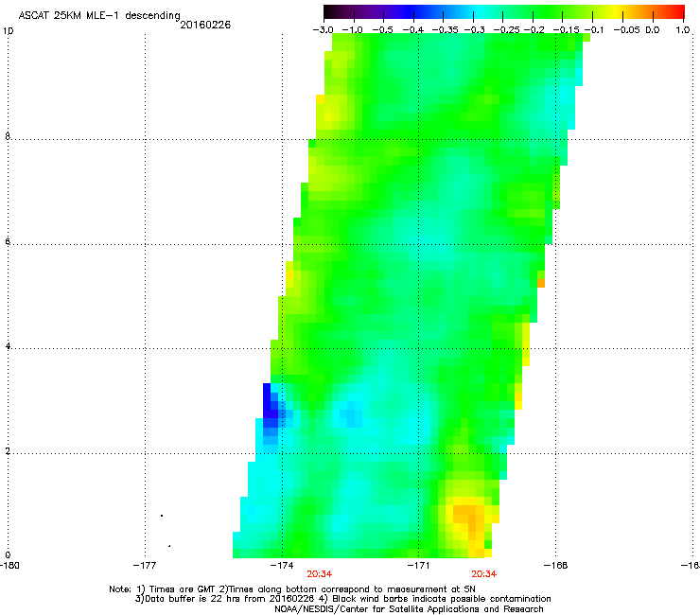The image size is (700, 615).
Task: Click the "-0.5" color scale label
Action: (382, 30)
